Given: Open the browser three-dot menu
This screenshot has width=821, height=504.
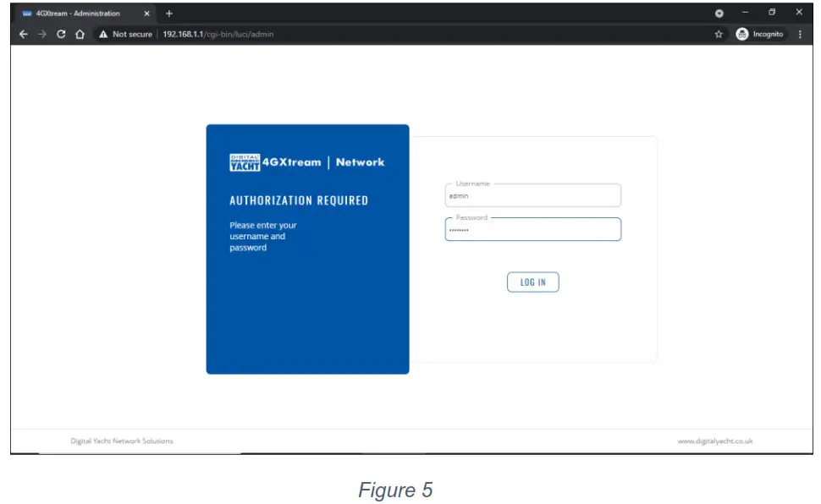Looking at the screenshot, I should [x=800, y=34].
